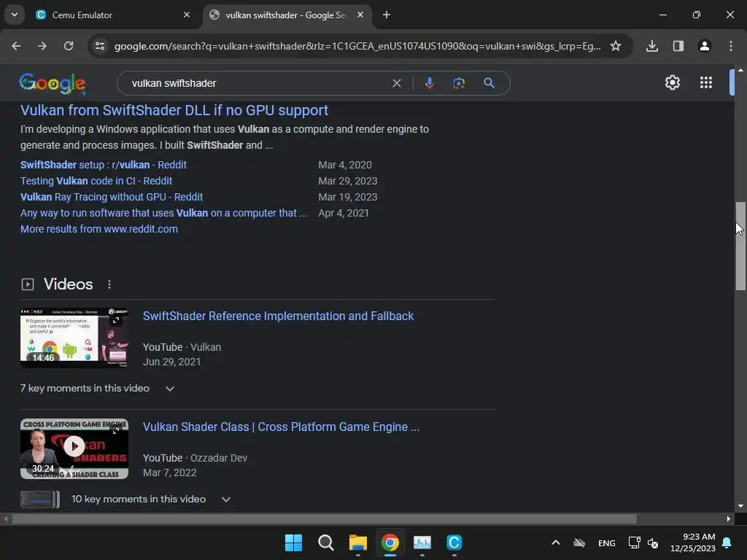The image size is (747, 560).
Task: Open Vulkan from SwiftShader DLL result
Action: (x=174, y=110)
